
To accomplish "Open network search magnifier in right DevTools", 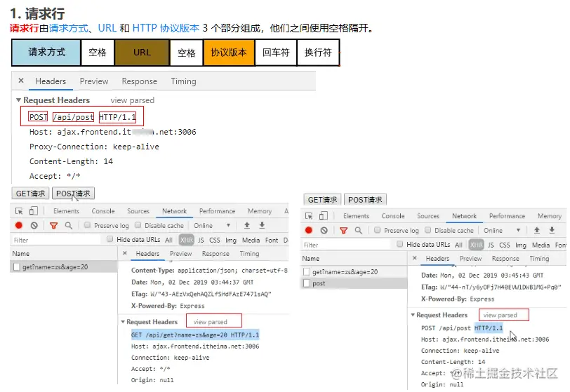I will 359,230.
